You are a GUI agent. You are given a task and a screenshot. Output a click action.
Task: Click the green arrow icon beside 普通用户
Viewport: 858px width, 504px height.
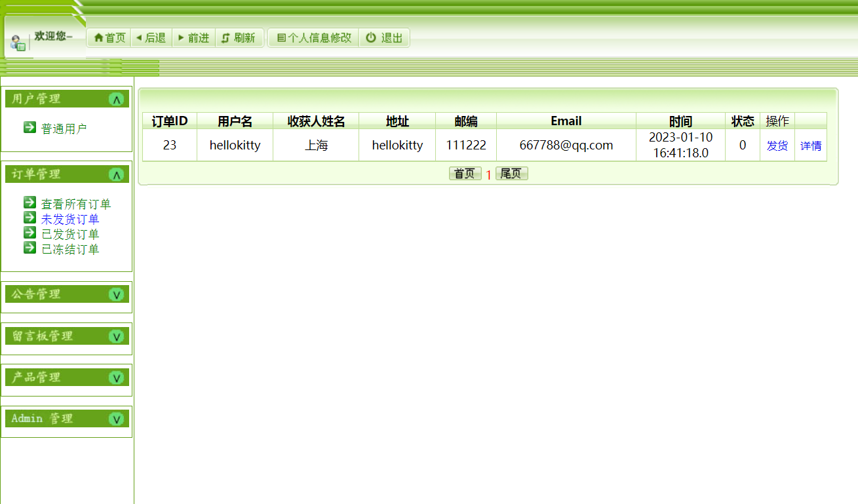(29, 127)
